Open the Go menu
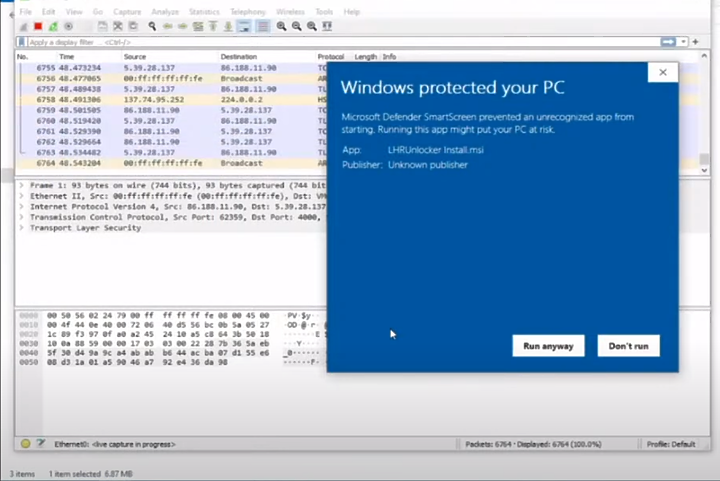This screenshot has height=481, width=720. coord(98,11)
